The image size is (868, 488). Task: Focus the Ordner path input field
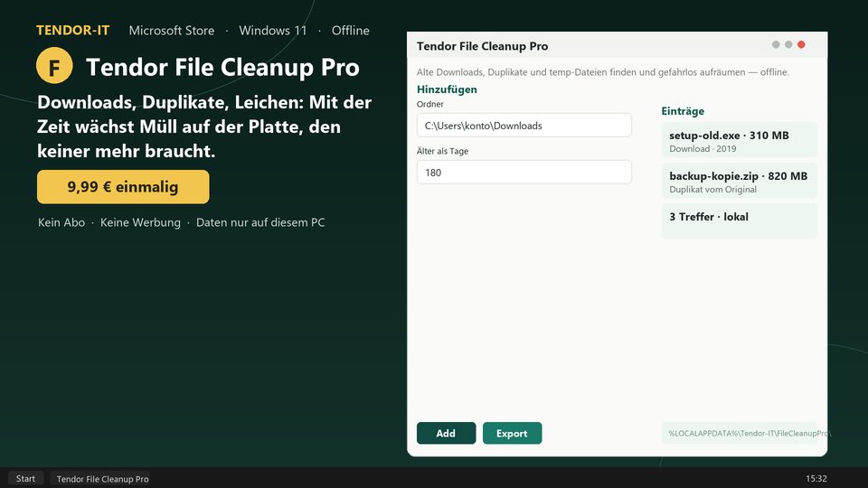pyautogui.click(x=524, y=126)
